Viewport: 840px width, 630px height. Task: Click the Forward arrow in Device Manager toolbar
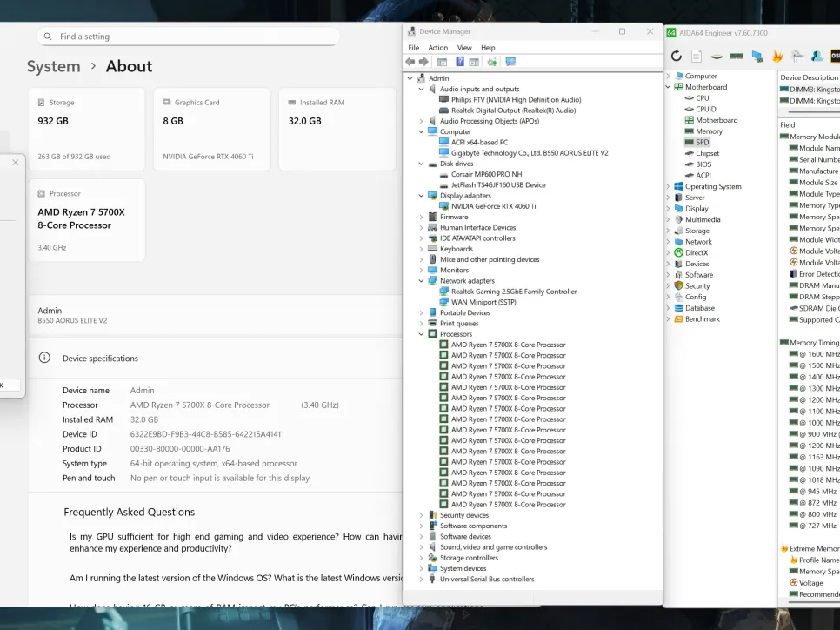point(423,62)
